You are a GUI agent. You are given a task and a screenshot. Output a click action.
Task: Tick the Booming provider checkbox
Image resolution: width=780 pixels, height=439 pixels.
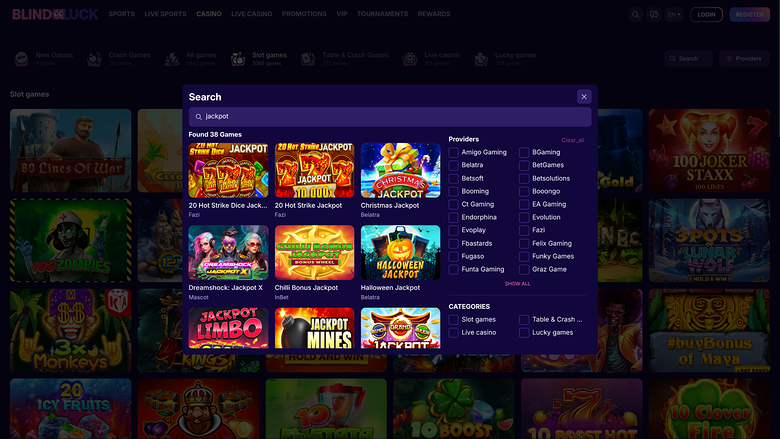tap(453, 191)
